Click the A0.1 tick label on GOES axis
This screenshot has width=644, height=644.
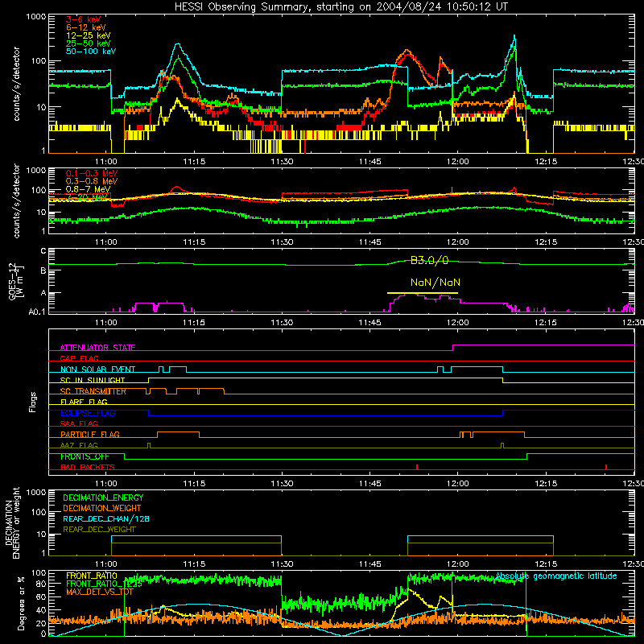(36, 312)
